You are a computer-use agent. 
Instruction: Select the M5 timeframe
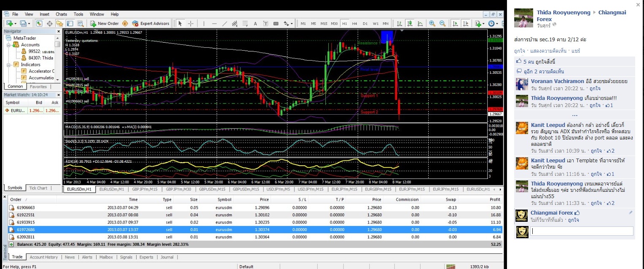(x=314, y=24)
